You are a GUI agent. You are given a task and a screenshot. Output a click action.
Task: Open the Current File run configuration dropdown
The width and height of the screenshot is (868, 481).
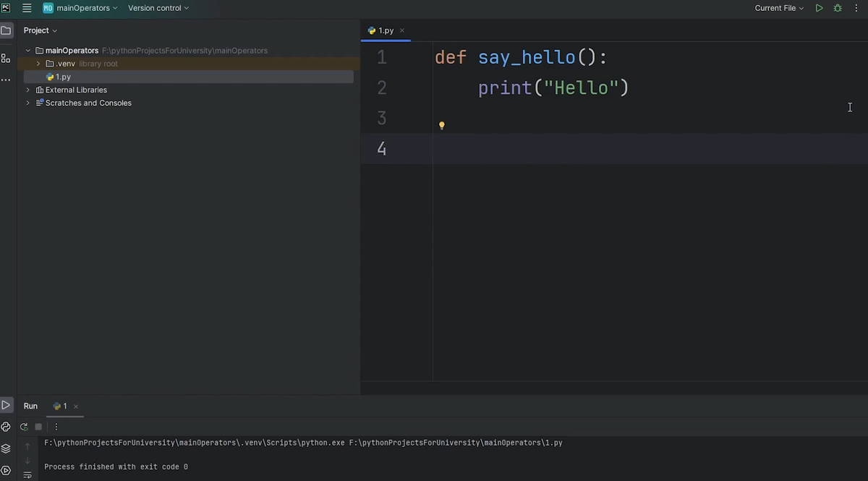(x=779, y=8)
